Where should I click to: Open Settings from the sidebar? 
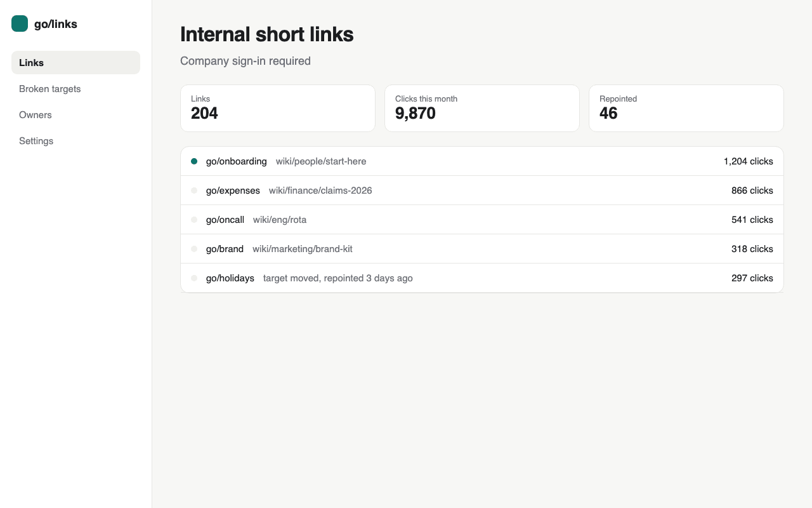(x=75, y=140)
